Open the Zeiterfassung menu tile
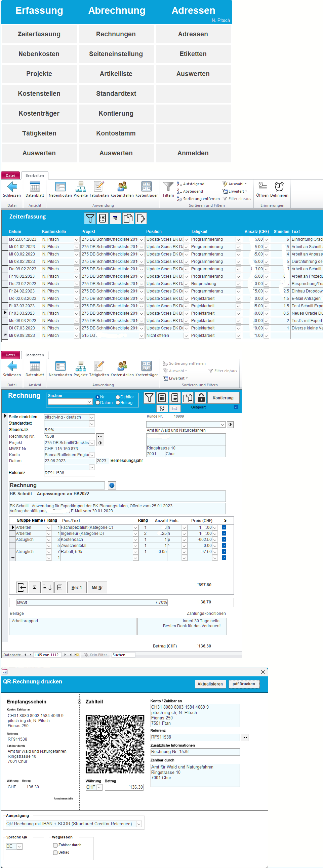 tap(39, 34)
